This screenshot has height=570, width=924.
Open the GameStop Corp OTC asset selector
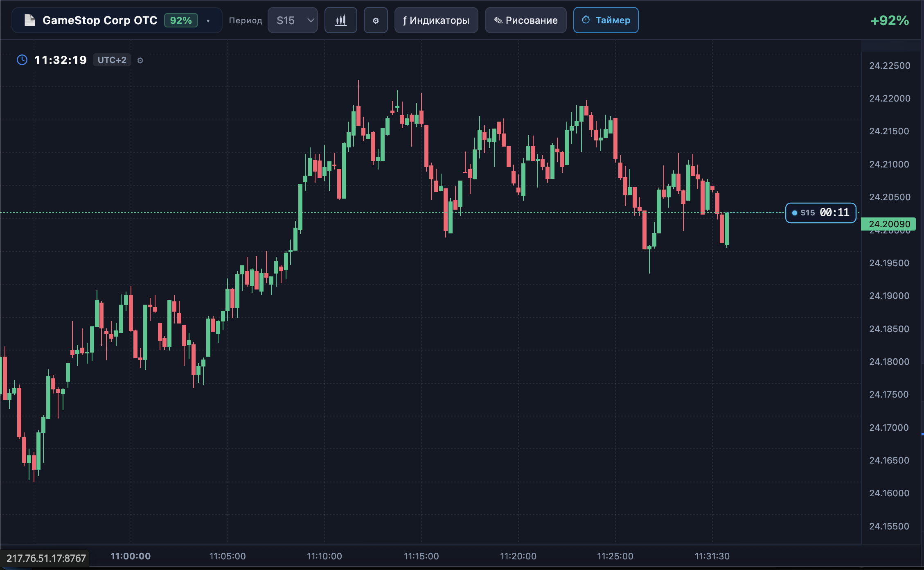[117, 20]
